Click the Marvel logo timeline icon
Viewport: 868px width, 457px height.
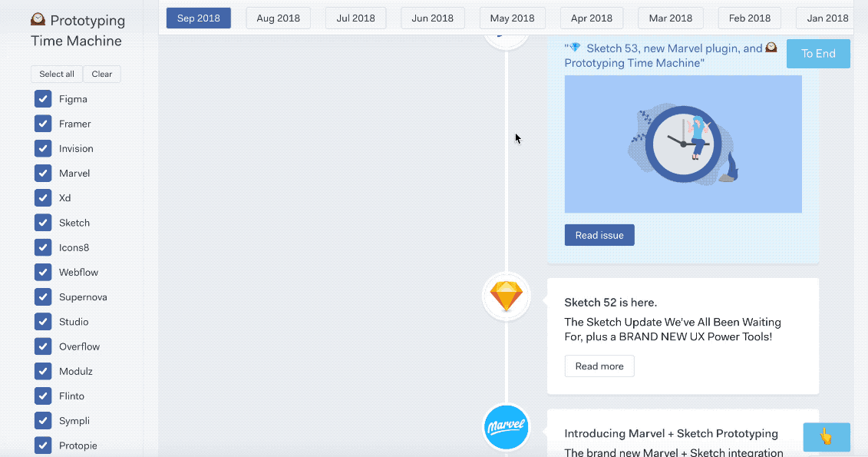506,426
